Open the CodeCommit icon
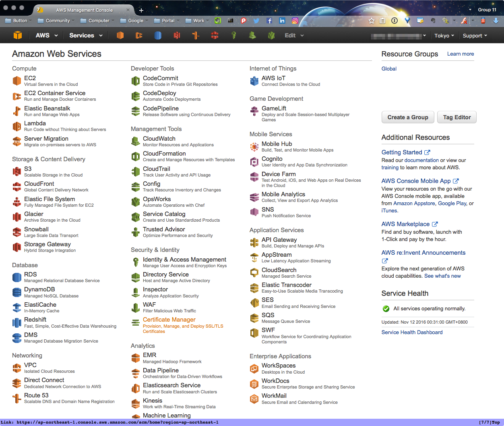The width and height of the screenshot is (504, 426). 135,81
